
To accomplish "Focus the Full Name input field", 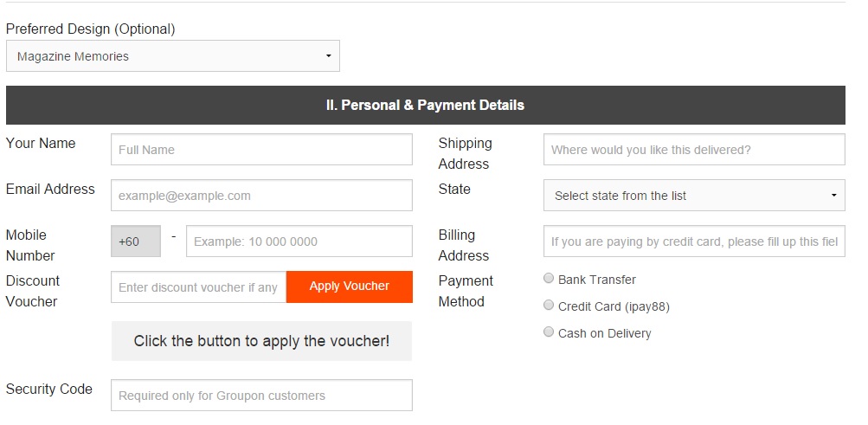I will point(261,150).
